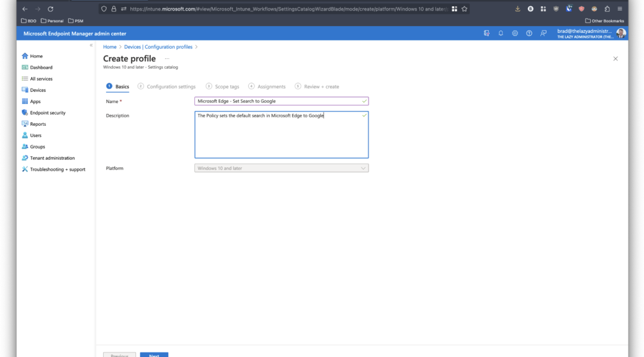Open the PSM bookmarks folder
This screenshot has width=644, height=357.
[x=76, y=20]
